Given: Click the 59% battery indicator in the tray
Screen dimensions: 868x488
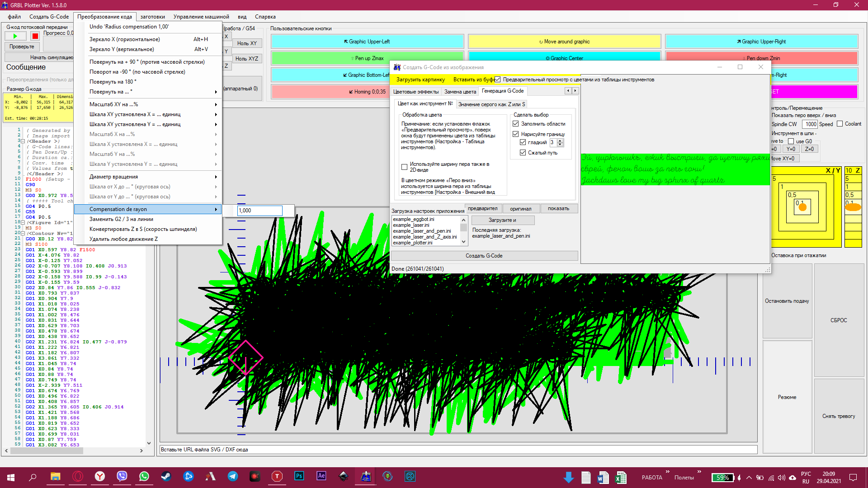Looking at the screenshot, I should pyautogui.click(x=722, y=478).
